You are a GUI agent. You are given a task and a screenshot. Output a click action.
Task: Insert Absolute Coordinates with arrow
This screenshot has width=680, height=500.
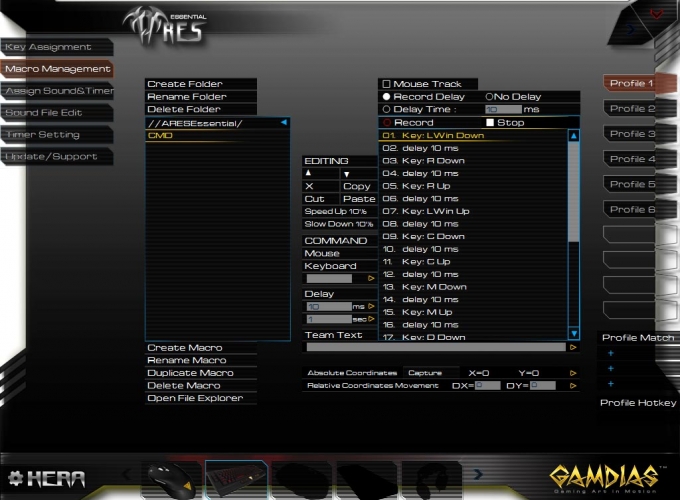point(573,373)
